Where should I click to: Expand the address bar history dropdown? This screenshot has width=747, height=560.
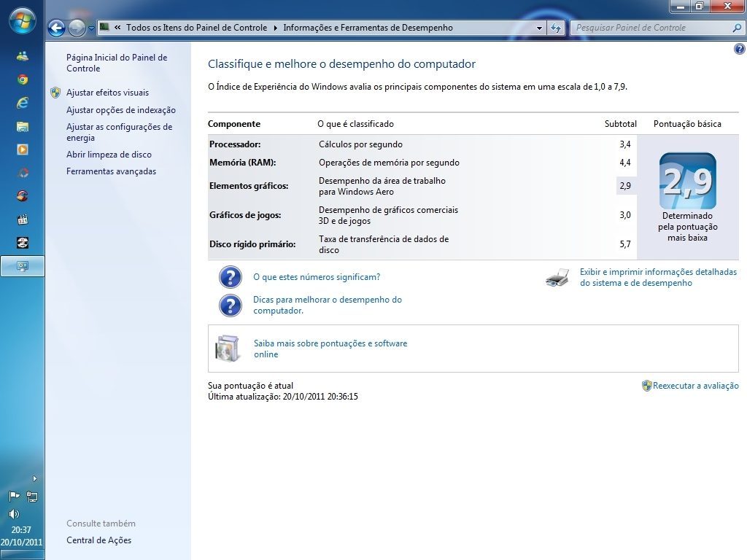(539, 28)
